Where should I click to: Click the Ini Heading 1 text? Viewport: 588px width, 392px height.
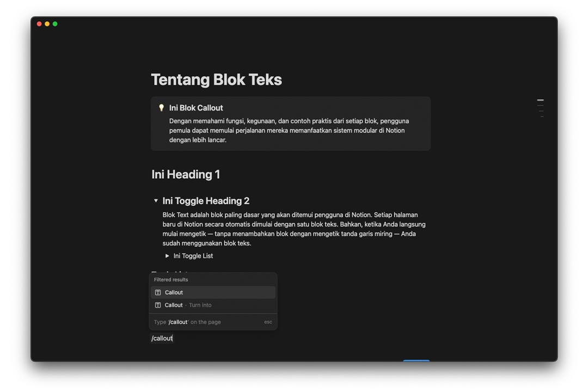(x=186, y=174)
